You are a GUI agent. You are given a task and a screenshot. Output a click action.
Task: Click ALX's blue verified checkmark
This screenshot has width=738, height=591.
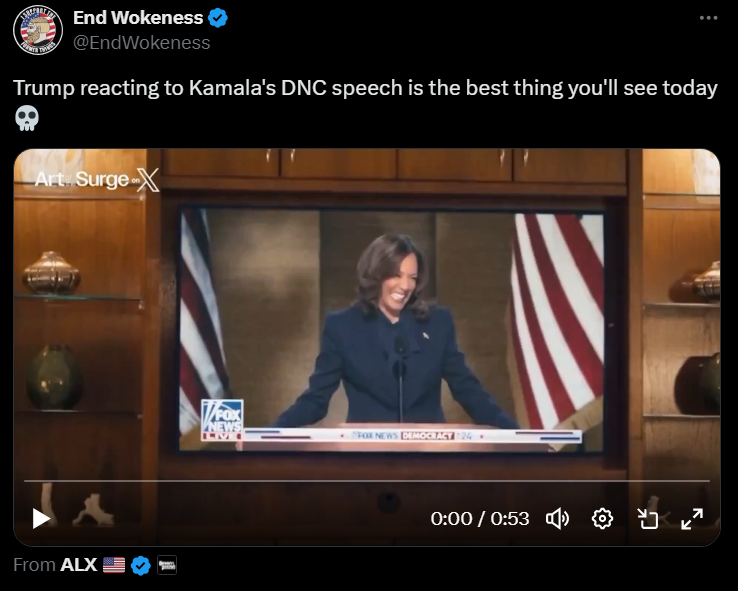coord(141,565)
